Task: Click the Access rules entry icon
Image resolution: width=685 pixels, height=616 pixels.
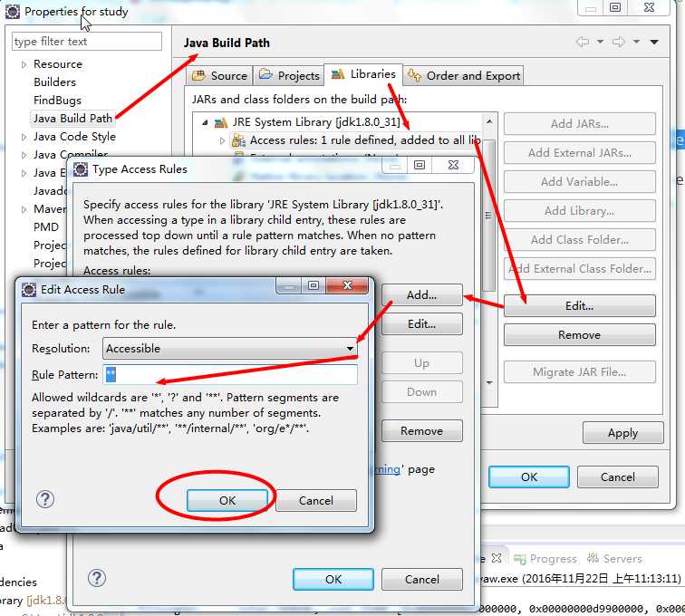Action: click(x=238, y=140)
